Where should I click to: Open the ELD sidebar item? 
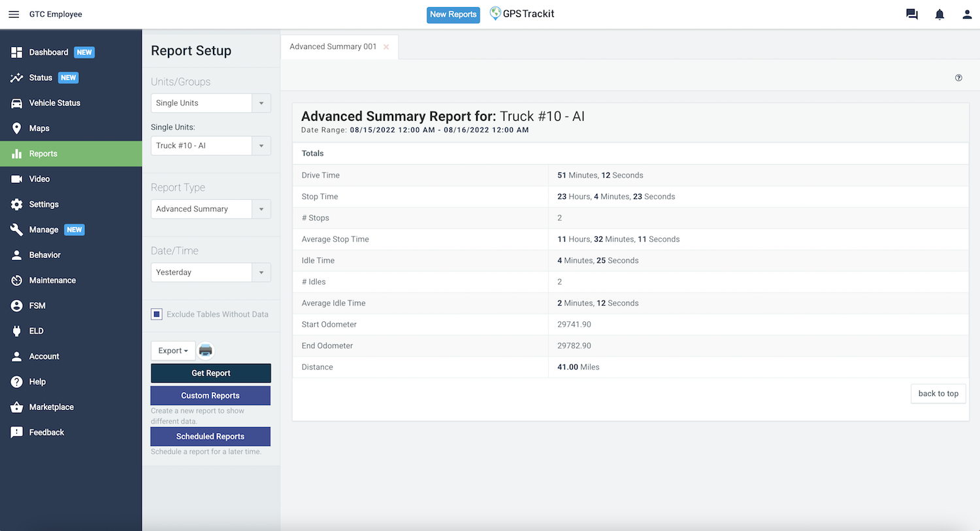36,331
